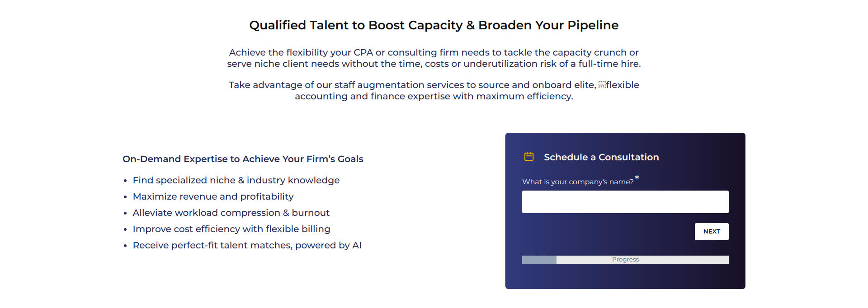Click the filled portion of progress bar
Screen dimensions: 868x308
point(539,260)
